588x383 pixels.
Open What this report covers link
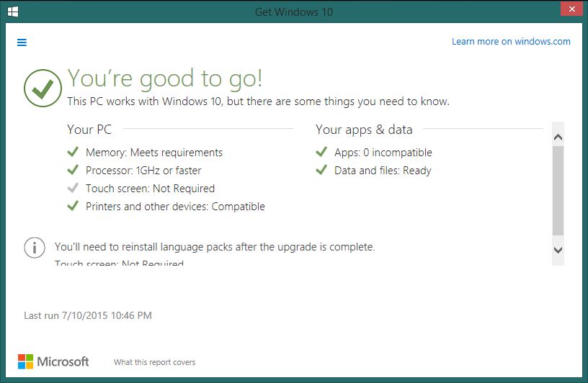pos(154,362)
